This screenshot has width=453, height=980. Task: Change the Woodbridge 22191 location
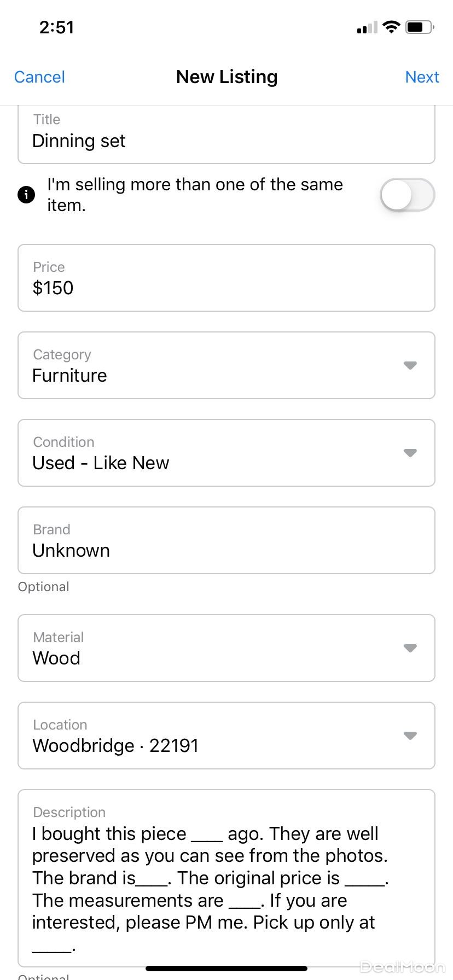[115, 746]
